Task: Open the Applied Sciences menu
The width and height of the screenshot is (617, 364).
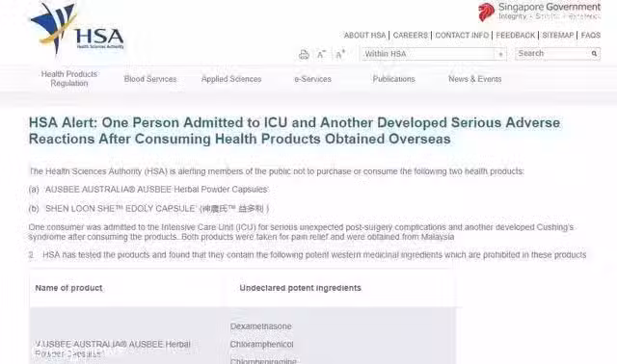Action: [231, 79]
